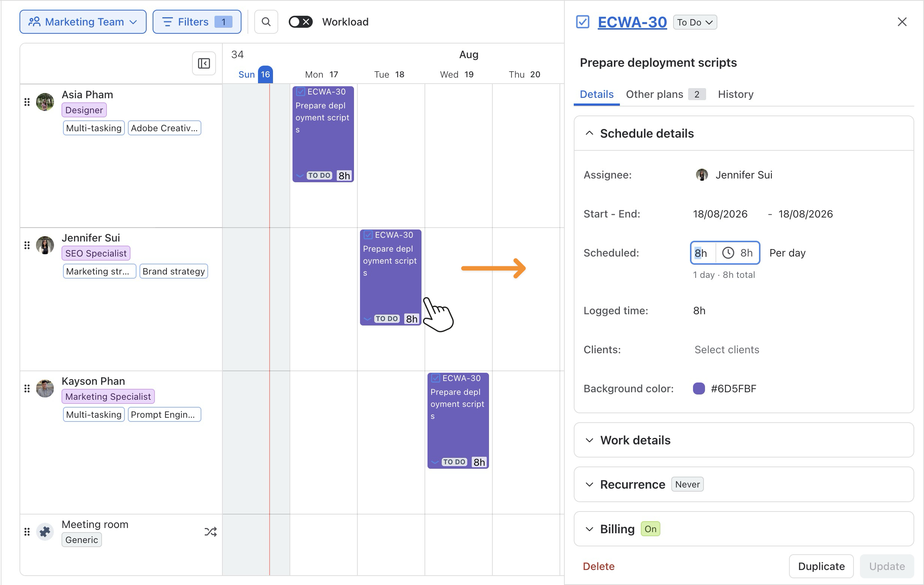The height and width of the screenshot is (585, 924).
Task: Edit the #6D5FBF color hex value
Action: tap(733, 388)
